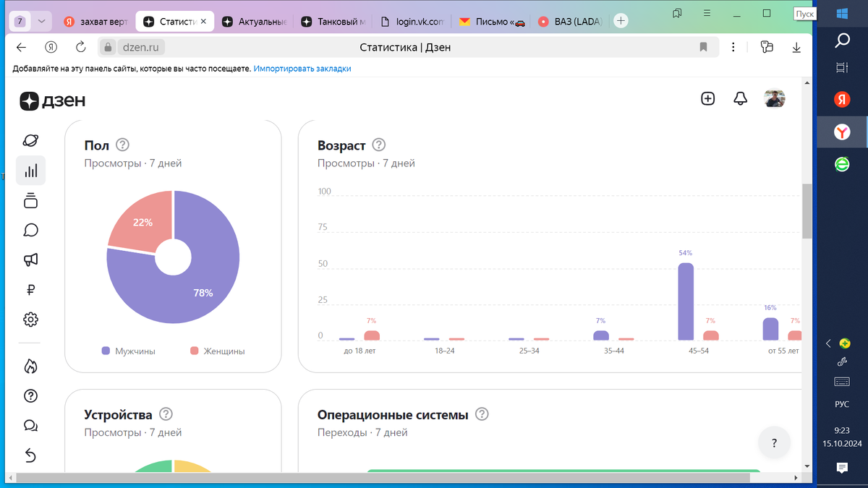The width and height of the screenshot is (868, 488).
Task: Open Windows Start button
Action: pos(842,13)
